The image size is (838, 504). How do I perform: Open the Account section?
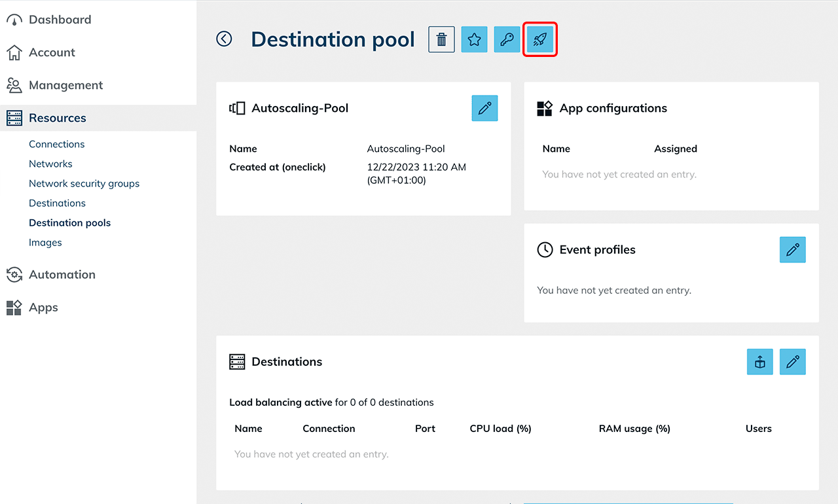point(52,52)
